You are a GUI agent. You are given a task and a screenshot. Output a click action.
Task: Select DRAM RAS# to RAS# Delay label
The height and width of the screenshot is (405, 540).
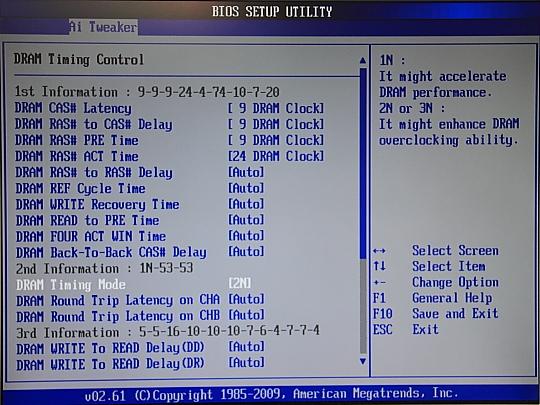tap(94, 172)
